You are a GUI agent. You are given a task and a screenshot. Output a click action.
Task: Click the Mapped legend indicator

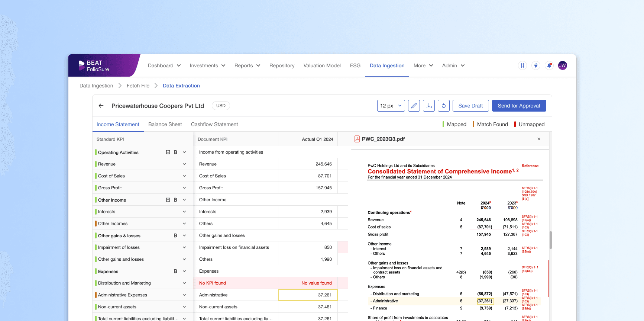(x=454, y=124)
